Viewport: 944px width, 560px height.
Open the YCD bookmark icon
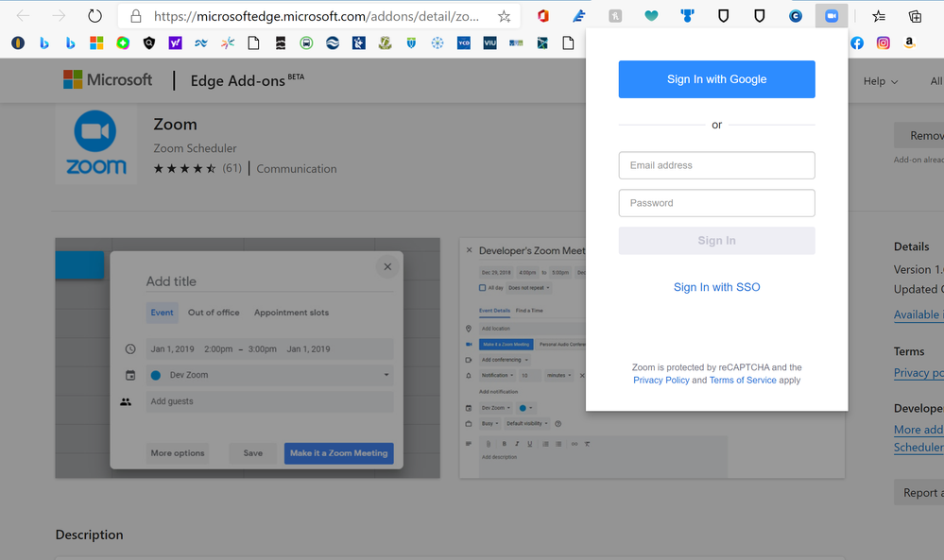tap(464, 42)
